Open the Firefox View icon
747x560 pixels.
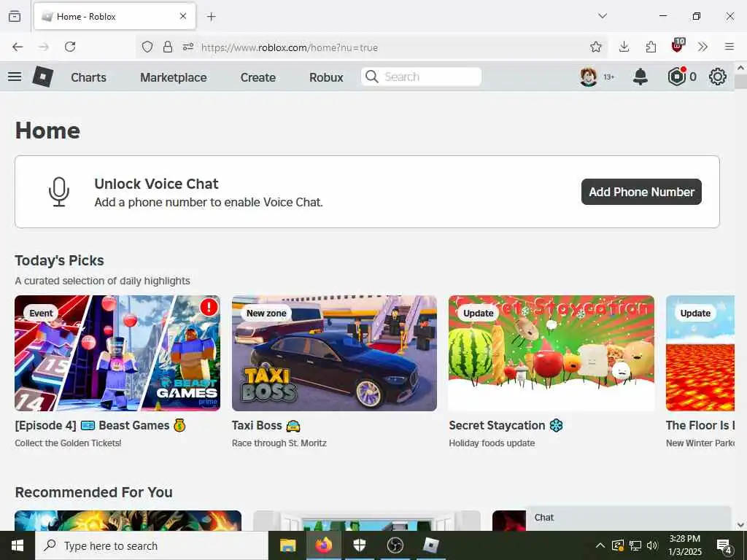tap(15, 16)
